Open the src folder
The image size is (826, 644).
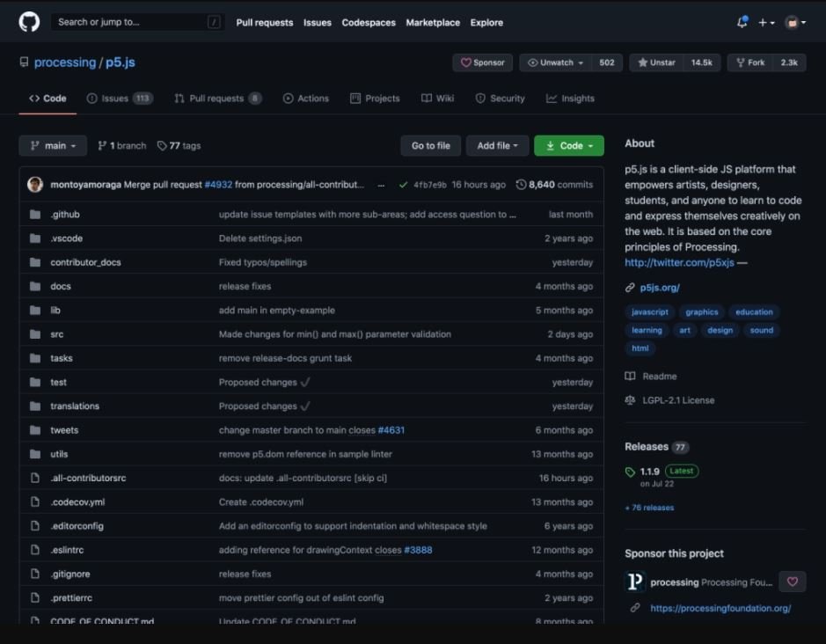(x=56, y=334)
